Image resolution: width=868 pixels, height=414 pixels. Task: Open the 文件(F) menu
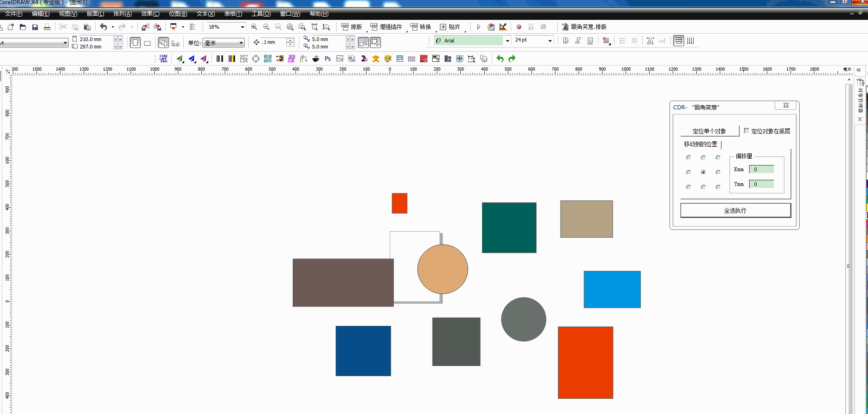(13, 14)
